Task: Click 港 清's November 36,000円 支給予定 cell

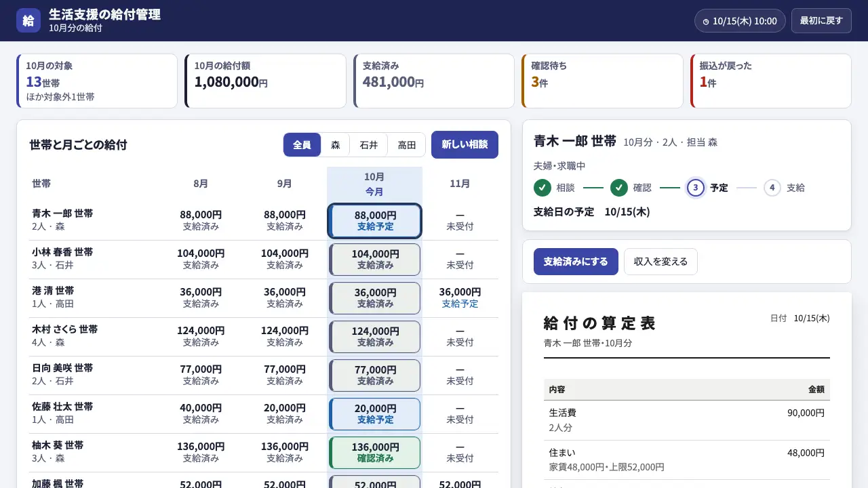Action: (460, 298)
